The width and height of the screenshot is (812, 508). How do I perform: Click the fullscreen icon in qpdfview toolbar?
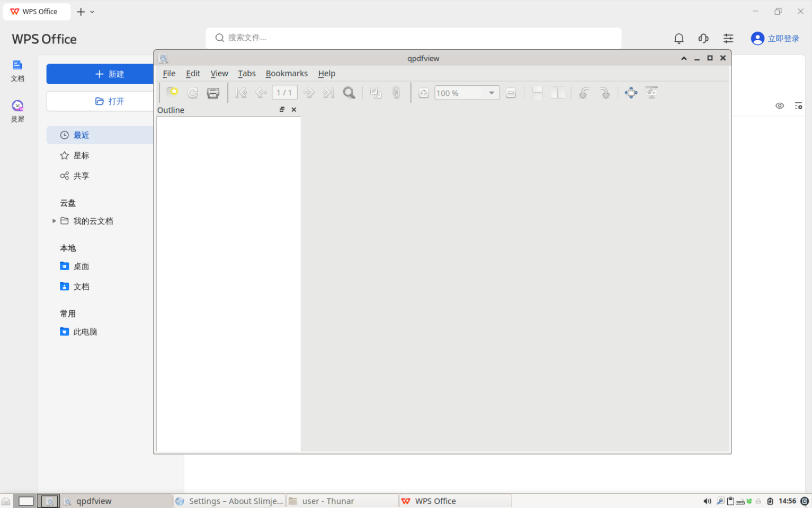[631, 93]
